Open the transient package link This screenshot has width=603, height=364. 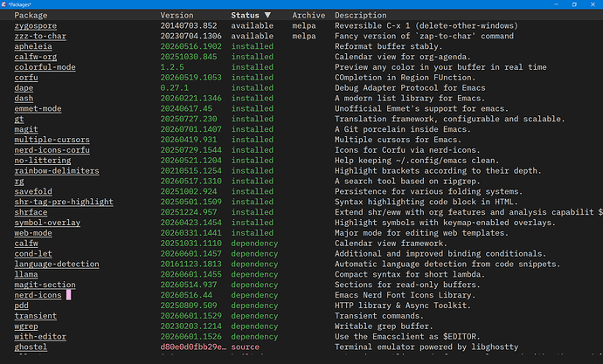coord(35,316)
